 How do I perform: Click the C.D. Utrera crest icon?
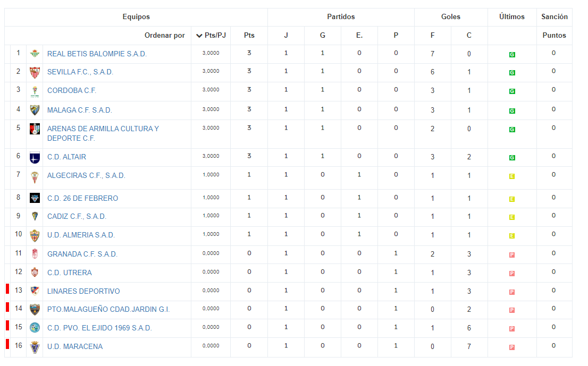click(x=35, y=273)
